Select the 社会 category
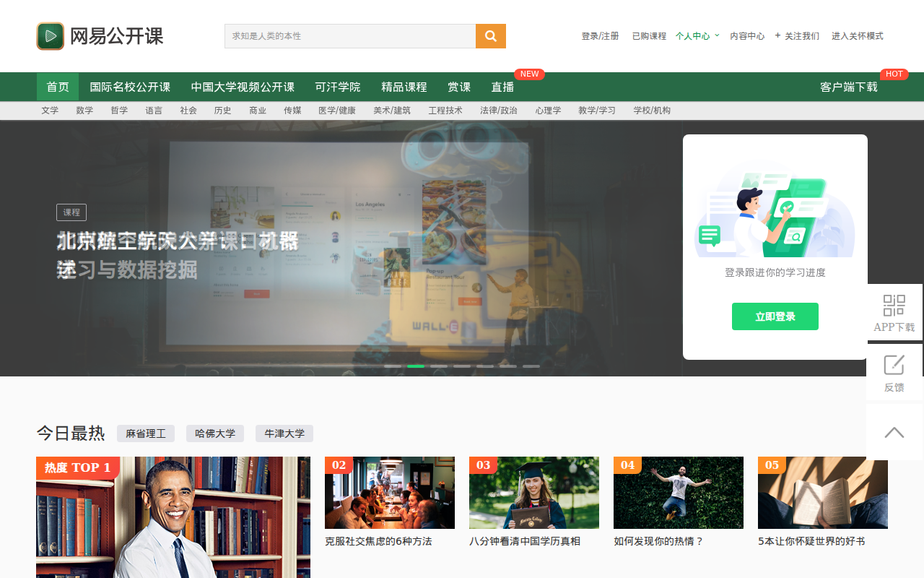 pyautogui.click(x=188, y=111)
